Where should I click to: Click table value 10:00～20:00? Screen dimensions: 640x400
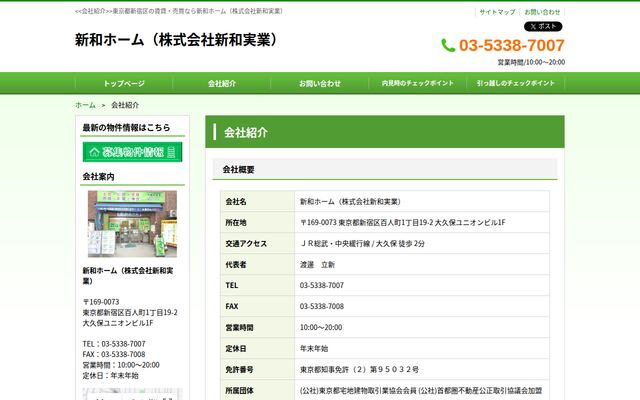click(321, 327)
